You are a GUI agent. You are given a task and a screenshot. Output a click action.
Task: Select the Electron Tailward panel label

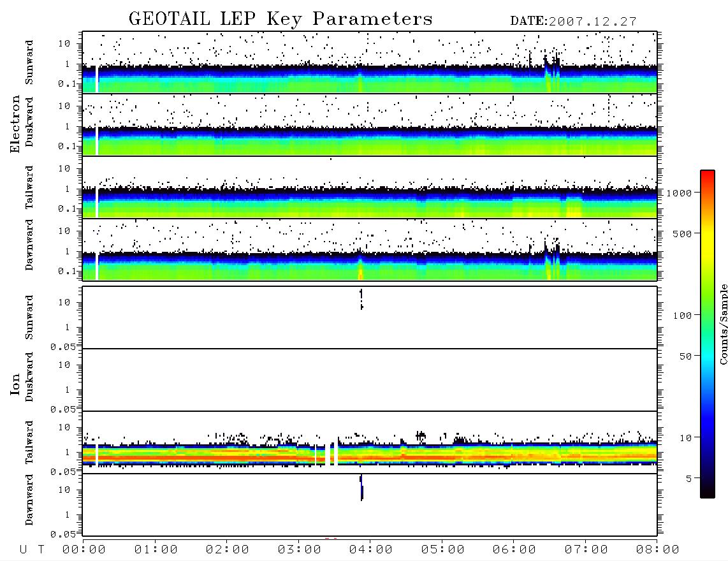coord(29,187)
